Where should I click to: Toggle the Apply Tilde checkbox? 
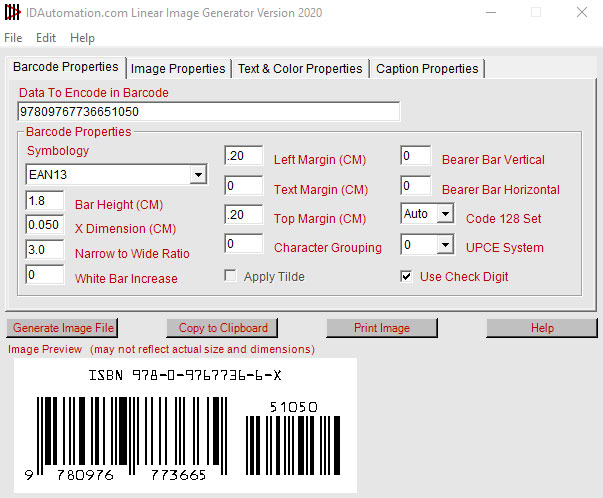(x=230, y=276)
